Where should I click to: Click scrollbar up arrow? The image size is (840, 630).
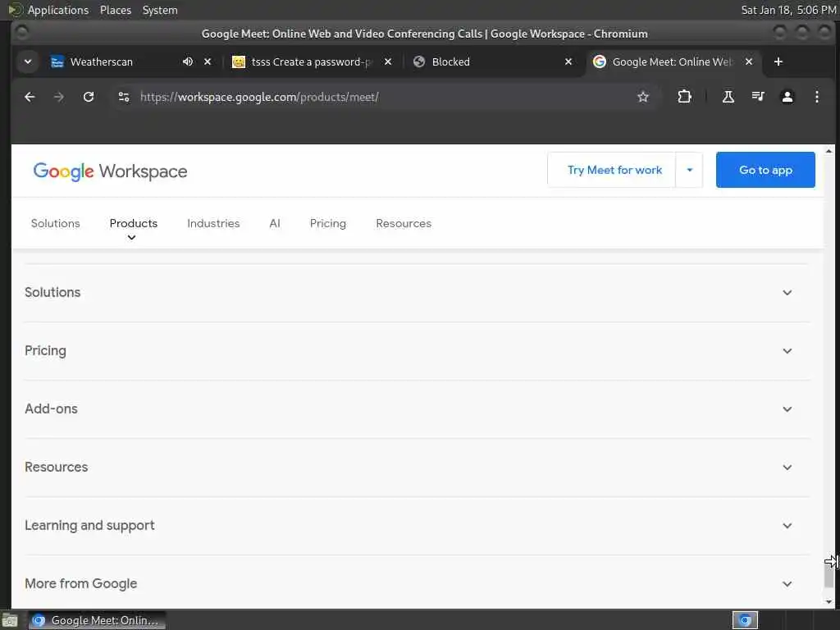(x=829, y=152)
